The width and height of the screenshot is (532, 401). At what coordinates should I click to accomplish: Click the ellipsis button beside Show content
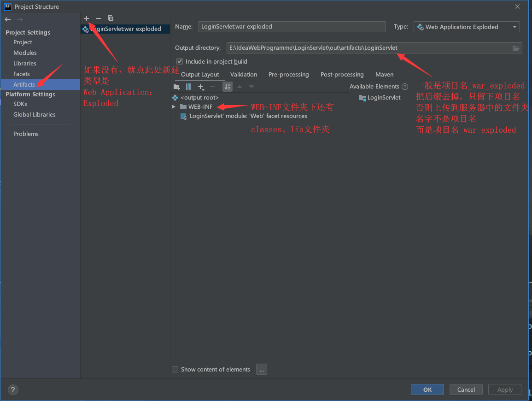click(262, 369)
